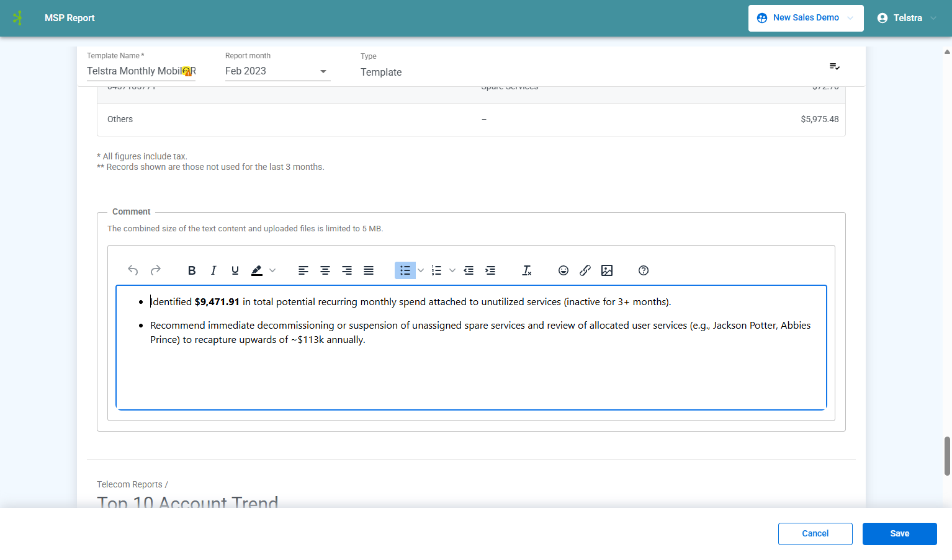
Task: Toggle the bulleted list button
Action: 405,270
